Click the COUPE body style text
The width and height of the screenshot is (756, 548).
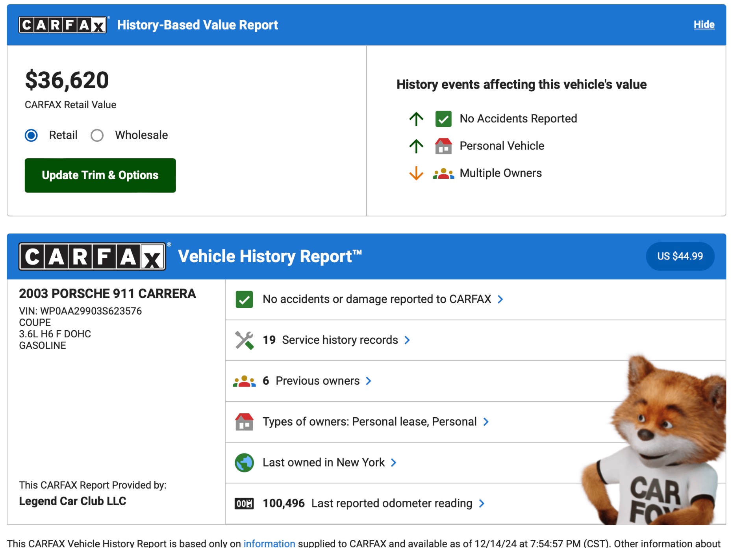pos(35,323)
